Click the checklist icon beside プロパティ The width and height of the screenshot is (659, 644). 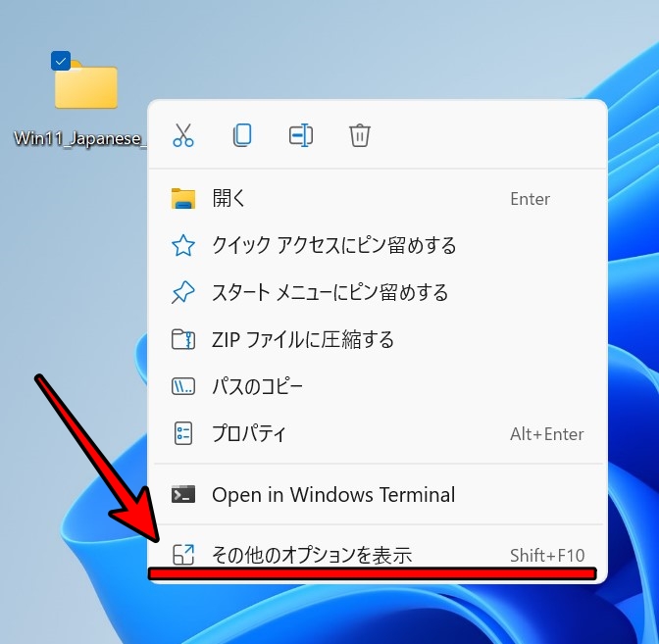(x=183, y=434)
